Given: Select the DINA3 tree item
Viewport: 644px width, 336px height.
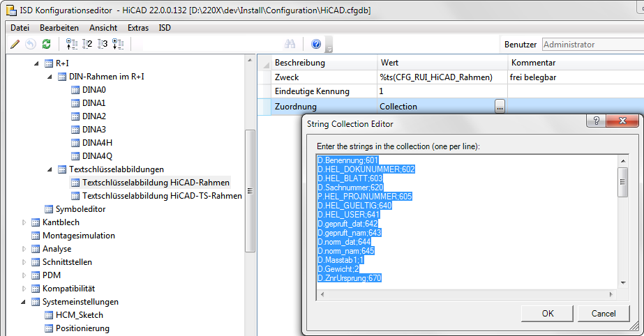Looking at the screenshot, I should pos(93,130).
